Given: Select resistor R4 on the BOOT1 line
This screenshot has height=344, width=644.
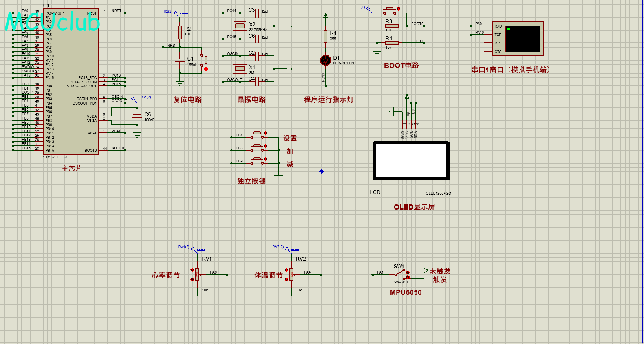Looking at the screenshot, I should coord(392,43).
